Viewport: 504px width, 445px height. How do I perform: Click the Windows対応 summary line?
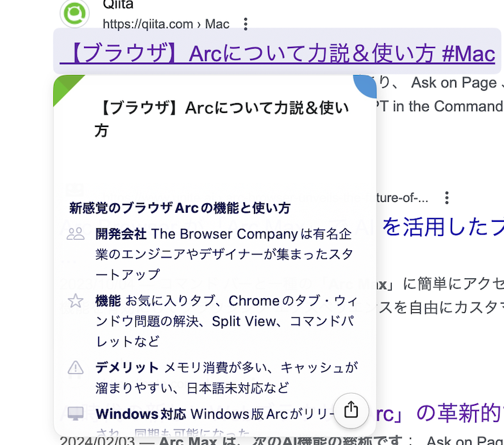(x=214, y=414)
